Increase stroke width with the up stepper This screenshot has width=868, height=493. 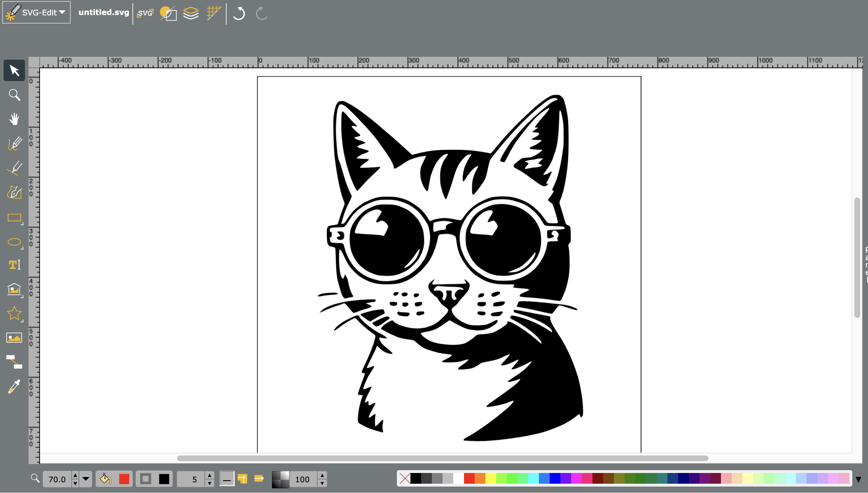coord(209,475)
